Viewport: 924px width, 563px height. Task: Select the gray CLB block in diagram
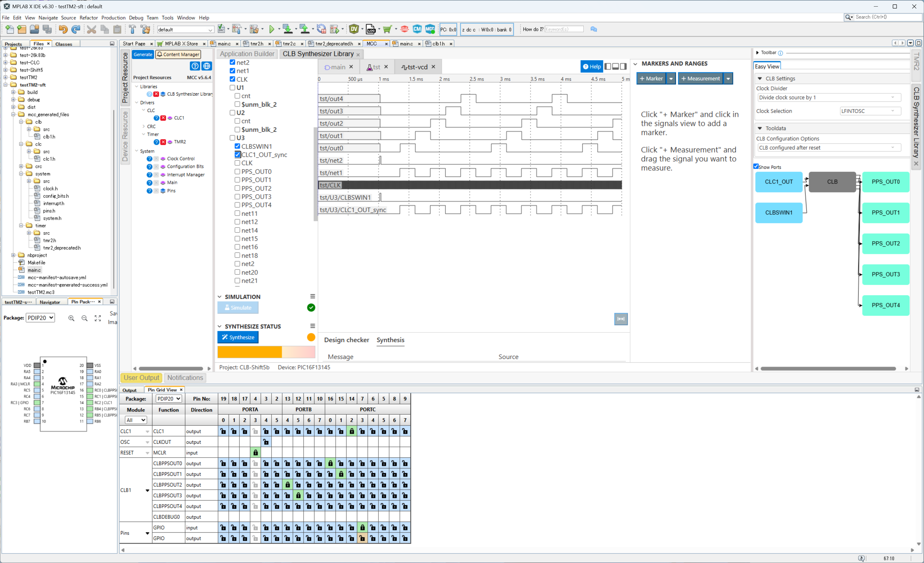(832, 182)
